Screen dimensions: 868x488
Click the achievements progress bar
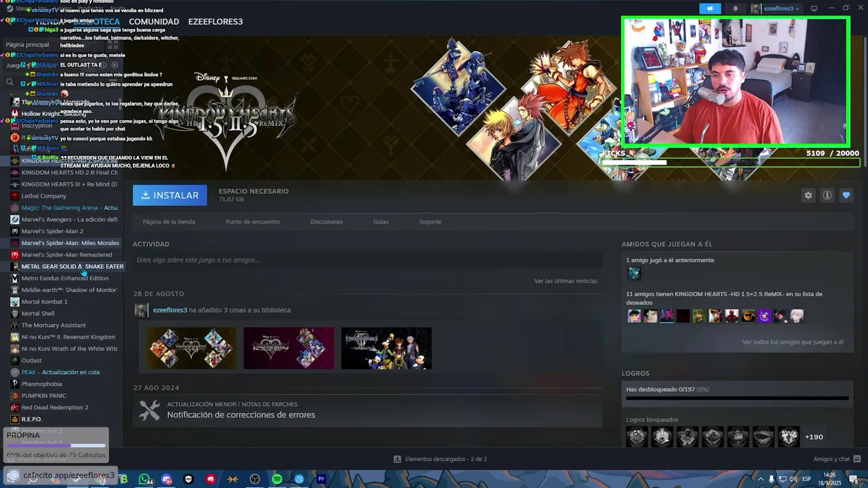[737, 398]
